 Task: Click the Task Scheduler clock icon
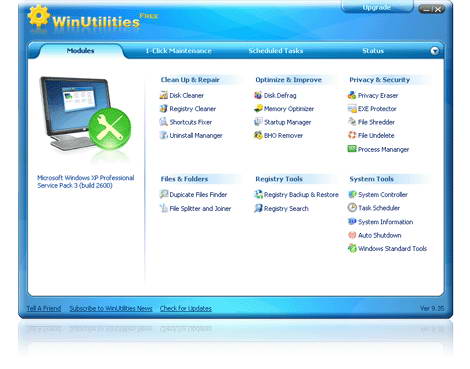point(352,207)
